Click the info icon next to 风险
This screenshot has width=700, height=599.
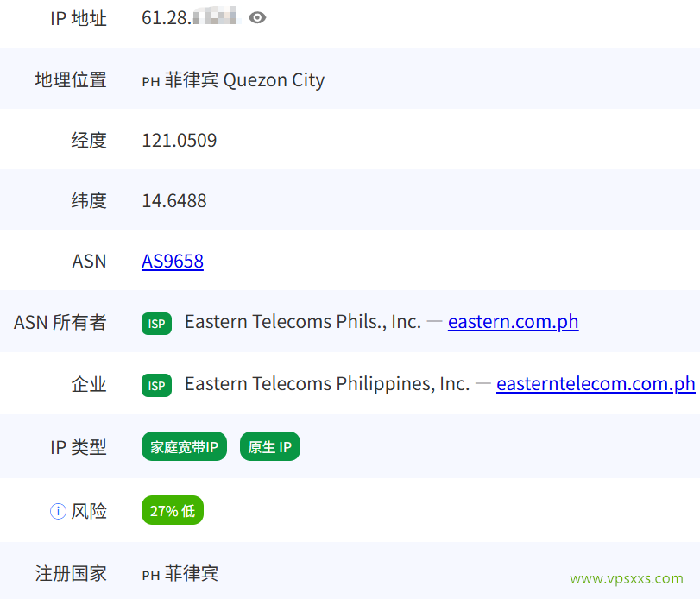click(58, 511)
